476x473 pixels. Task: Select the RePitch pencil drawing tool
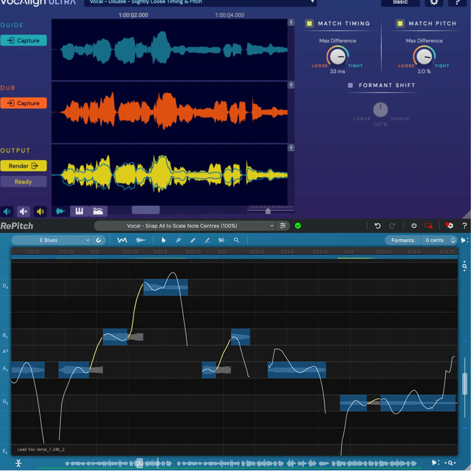[193, 240]
